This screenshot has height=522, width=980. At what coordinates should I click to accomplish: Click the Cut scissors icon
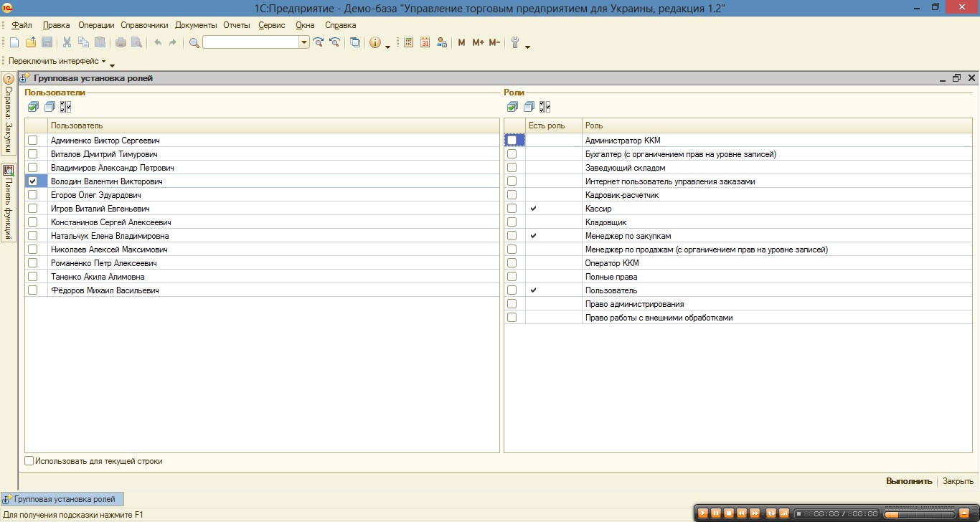point(67,42)
